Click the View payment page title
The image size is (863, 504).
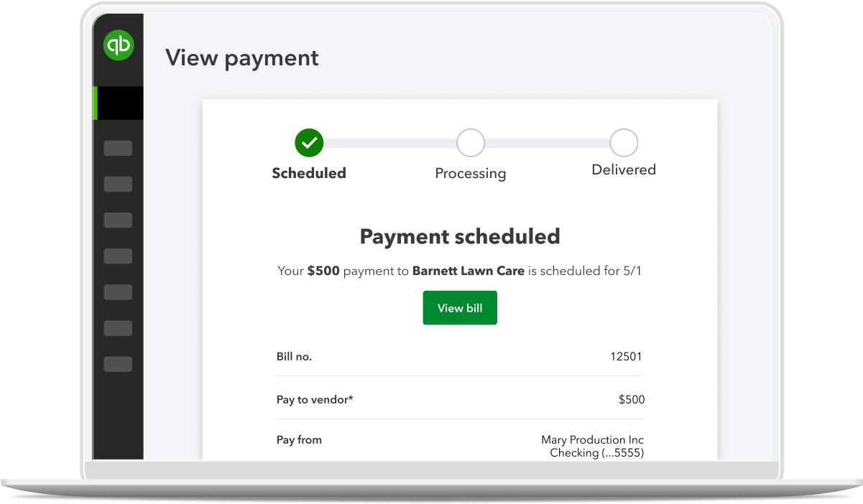tap(242, 57)
